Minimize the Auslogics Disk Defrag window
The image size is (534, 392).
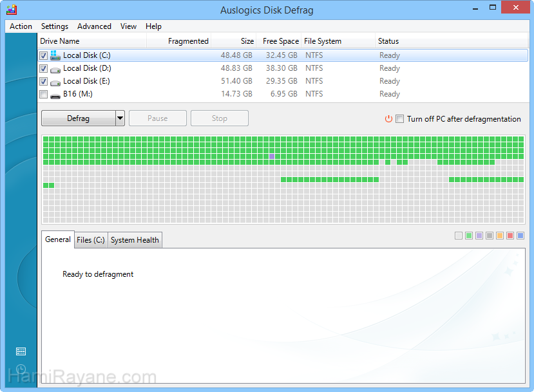[x=475, y=8]
